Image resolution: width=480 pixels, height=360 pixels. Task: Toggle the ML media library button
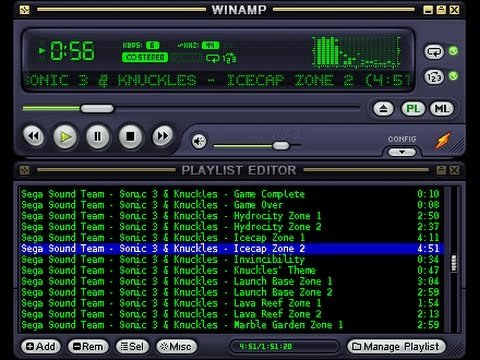(x=442, y=109)
